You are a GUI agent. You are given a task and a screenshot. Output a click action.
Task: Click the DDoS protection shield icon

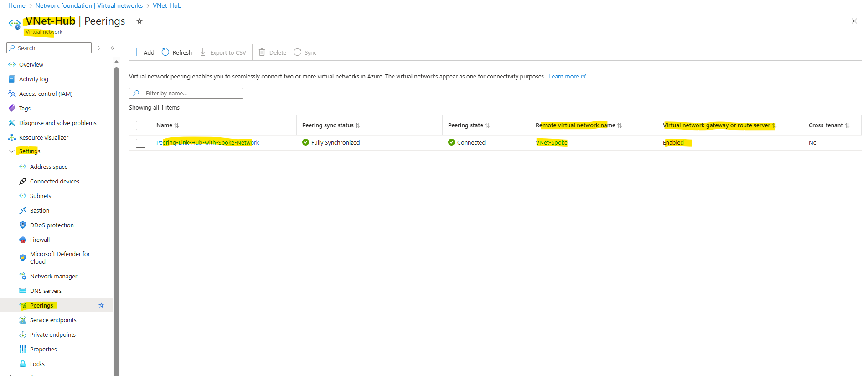(x=23, y=225)
